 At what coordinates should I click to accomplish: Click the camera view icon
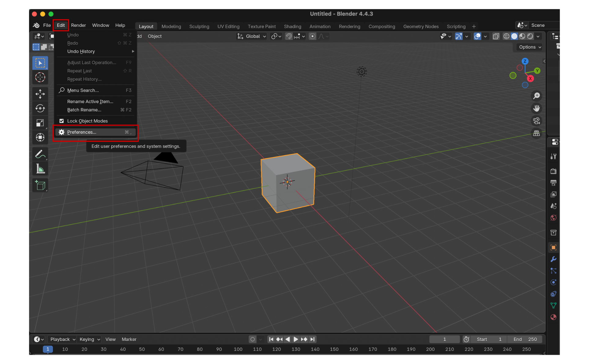(x=536, y=121)
